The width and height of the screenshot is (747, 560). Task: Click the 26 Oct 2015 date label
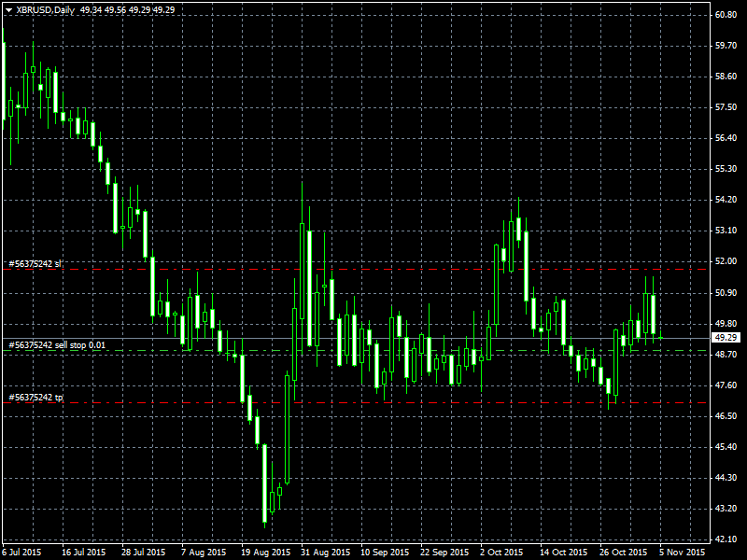[x=623, y=553]
